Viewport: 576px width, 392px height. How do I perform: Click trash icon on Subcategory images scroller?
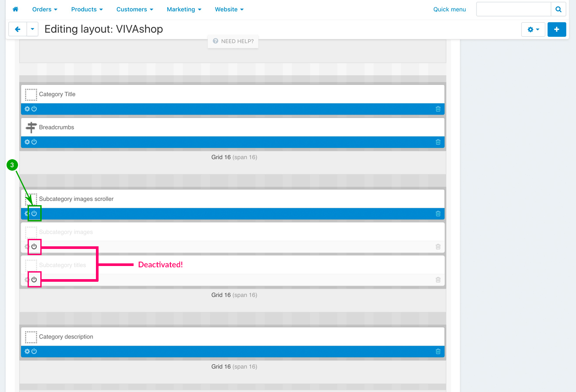tap(438, 214)
